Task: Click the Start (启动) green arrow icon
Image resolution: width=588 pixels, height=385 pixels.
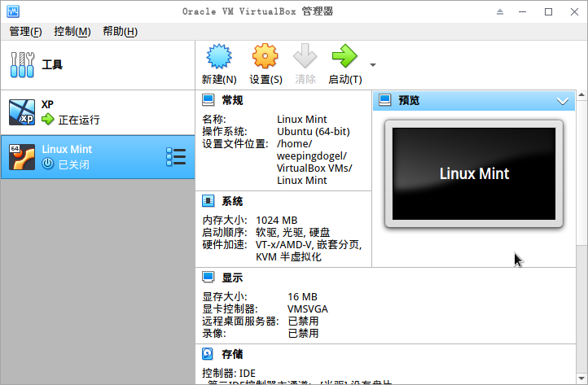Action: [344, 58]
